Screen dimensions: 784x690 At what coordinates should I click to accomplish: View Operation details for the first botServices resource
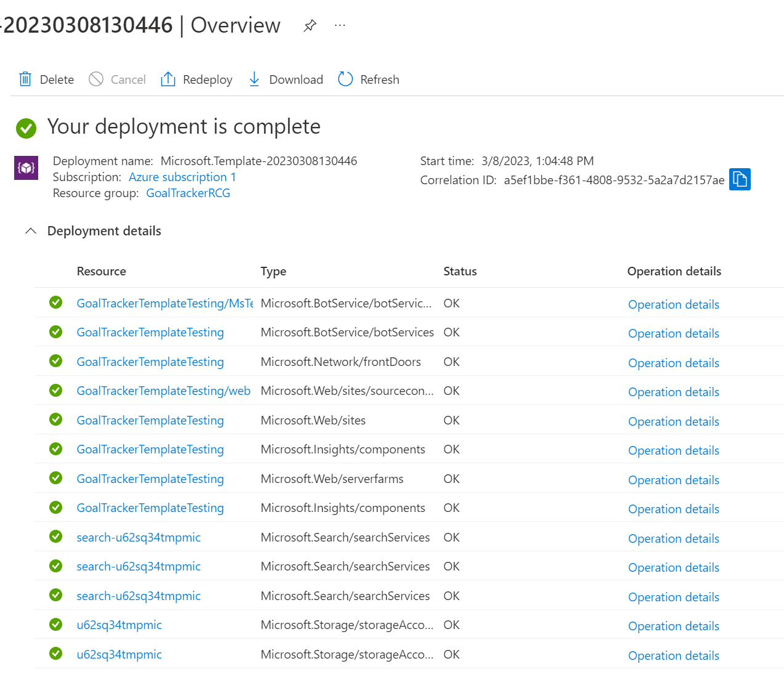673,304
